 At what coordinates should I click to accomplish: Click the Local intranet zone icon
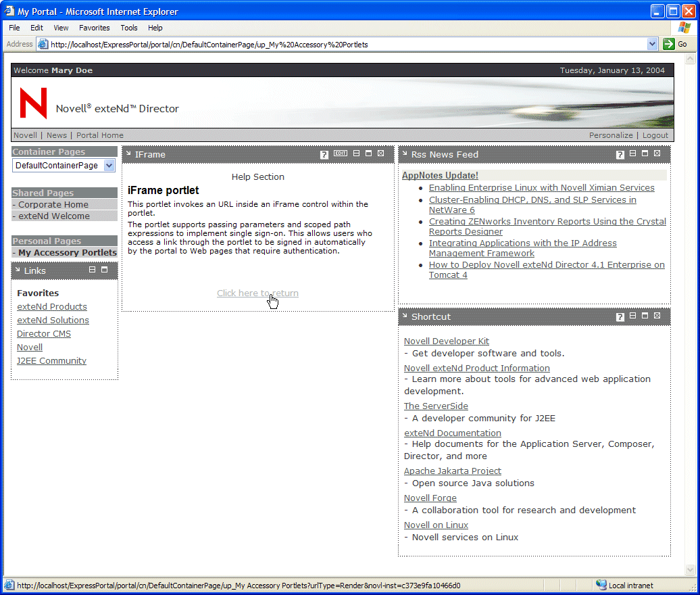pyautogui.click(x=601, y=585)
